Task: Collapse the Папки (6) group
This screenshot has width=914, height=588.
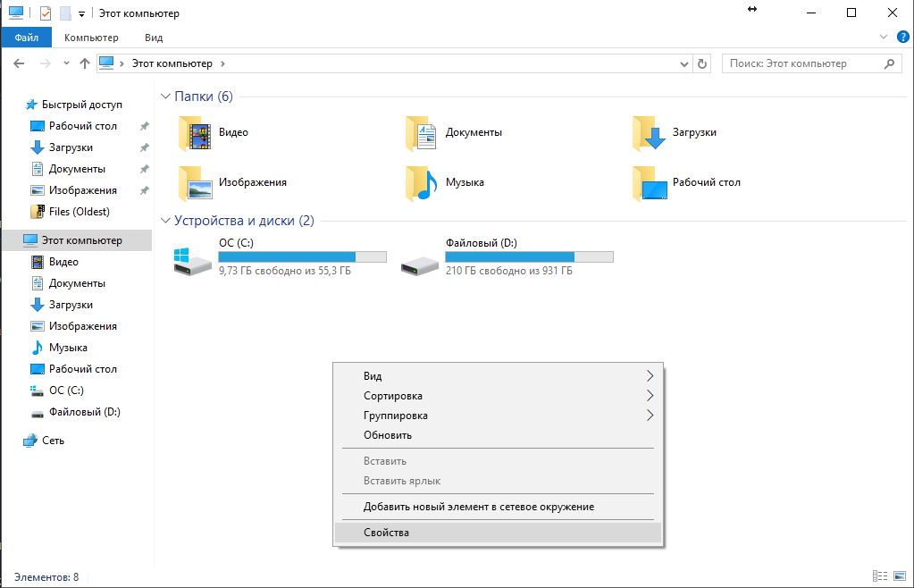Action: (165, 97)
